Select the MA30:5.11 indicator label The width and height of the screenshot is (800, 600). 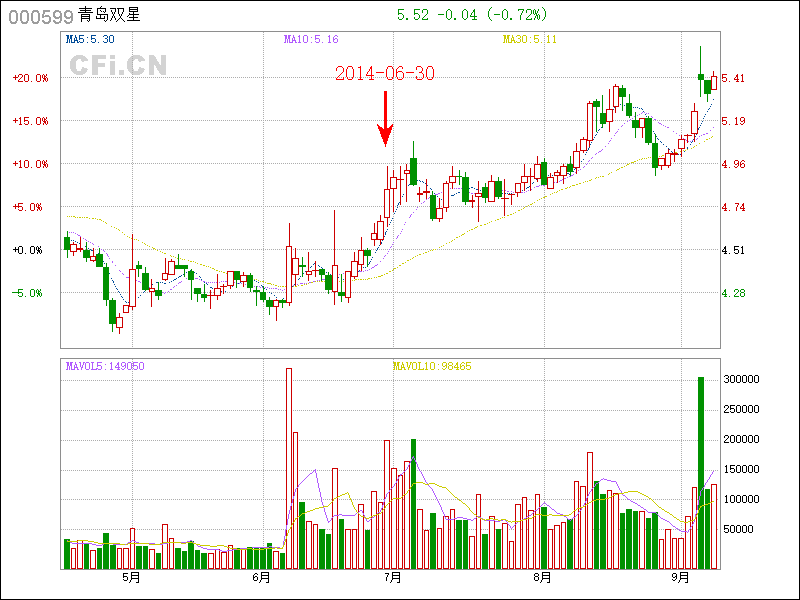point(530,40)
